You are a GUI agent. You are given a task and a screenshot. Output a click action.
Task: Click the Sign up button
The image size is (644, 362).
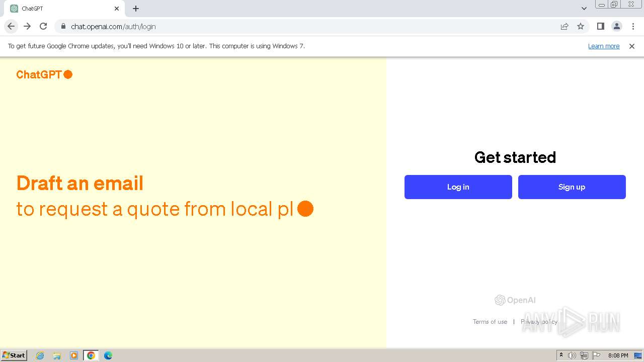[572, 187]
